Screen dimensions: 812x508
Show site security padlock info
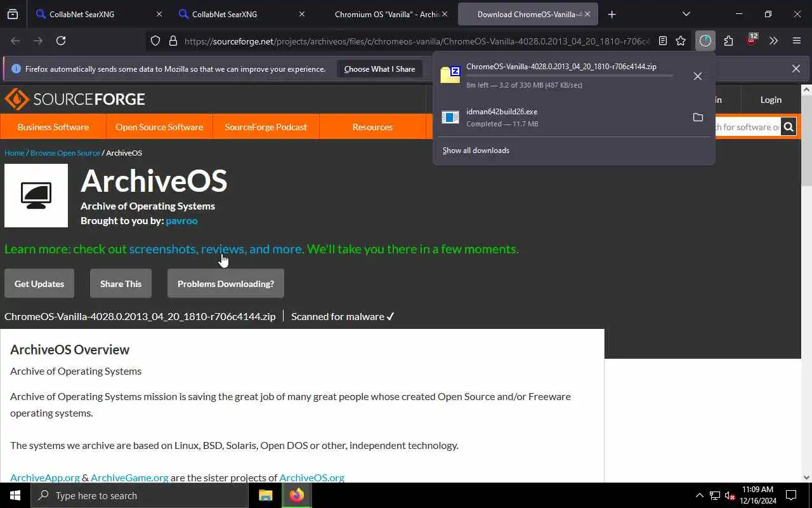tap(173, 41)
